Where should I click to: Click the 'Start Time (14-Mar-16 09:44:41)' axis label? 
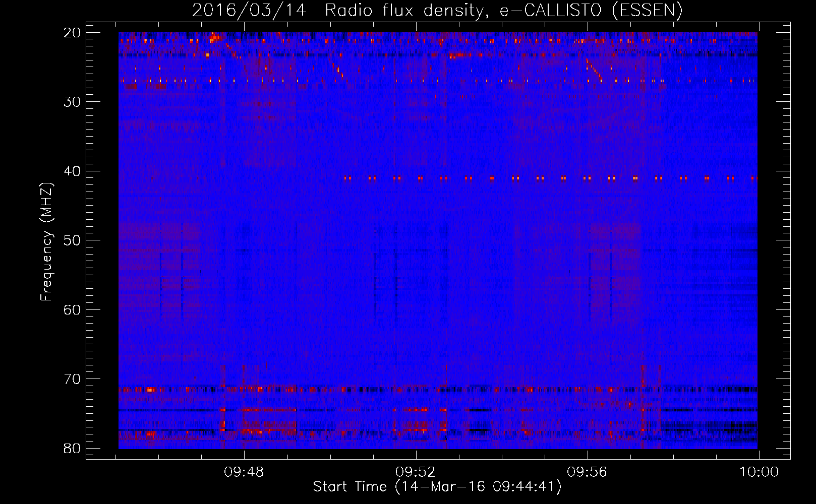[437, 487]
